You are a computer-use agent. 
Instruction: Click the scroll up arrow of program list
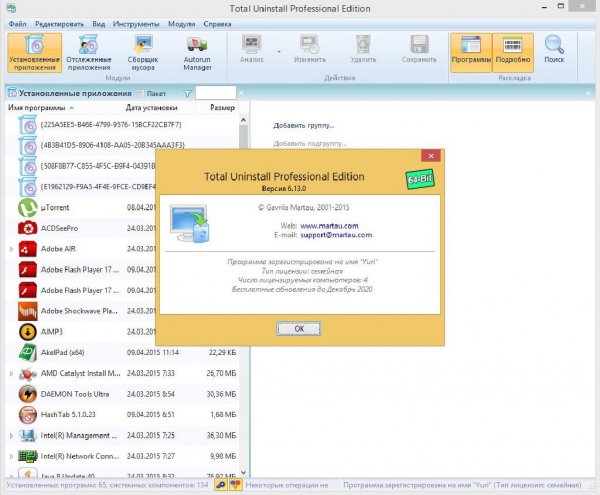[243, 120]
